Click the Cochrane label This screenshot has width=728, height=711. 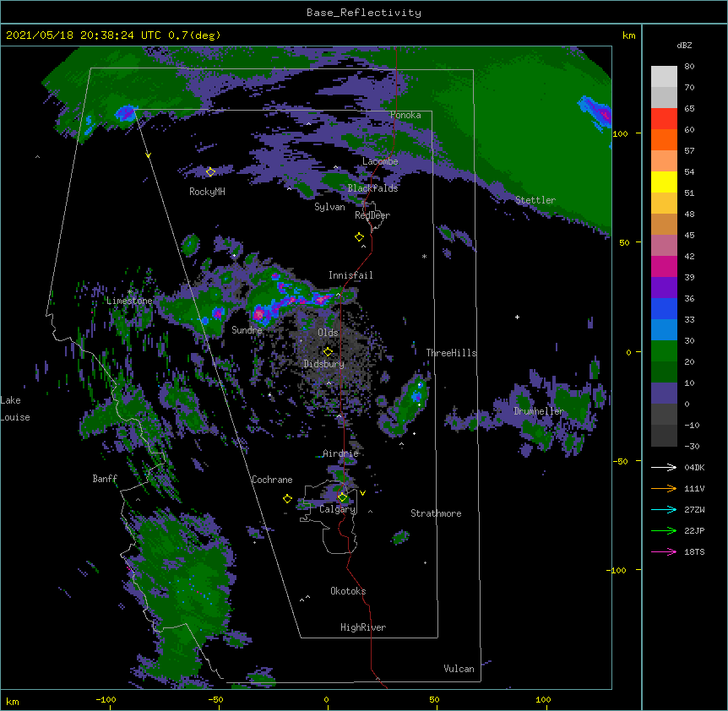(272, 480)
